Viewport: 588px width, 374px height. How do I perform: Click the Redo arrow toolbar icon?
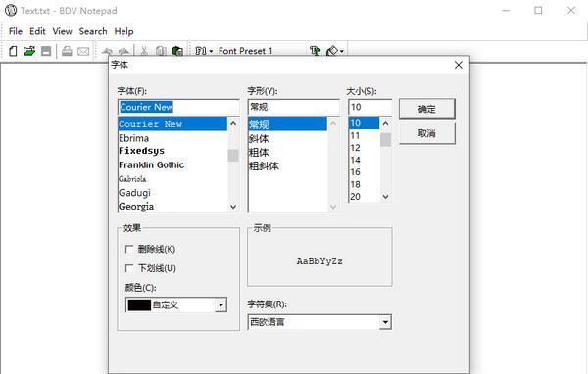pyautogui.click(x=123, y=51)
